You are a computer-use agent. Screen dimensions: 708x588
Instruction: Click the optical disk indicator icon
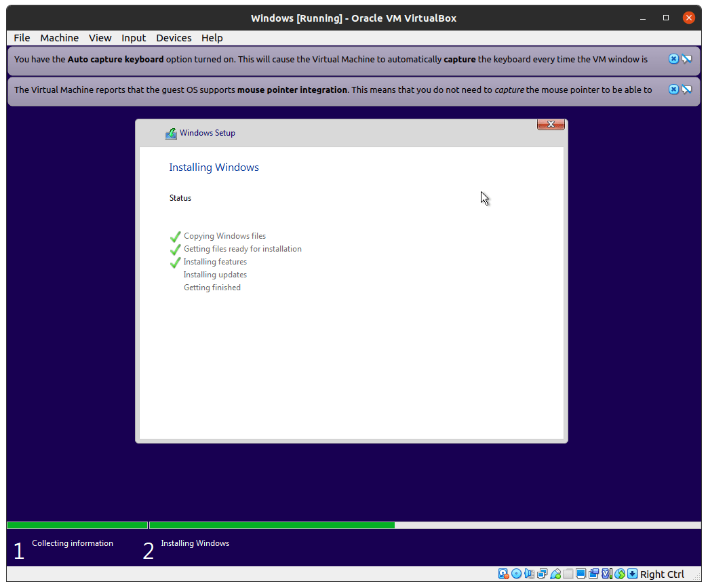click(x=517, y=574)
